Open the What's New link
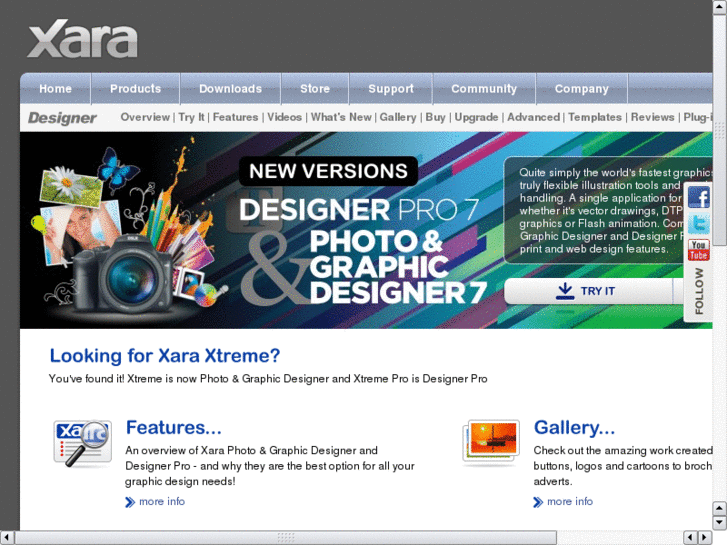The width and height of the screenshot is (727, 545). pyautogui.click(x=341, y=117)
